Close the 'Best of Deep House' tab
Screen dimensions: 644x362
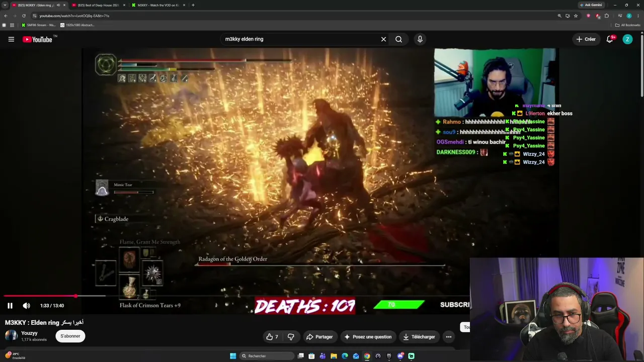click(124, 5)
